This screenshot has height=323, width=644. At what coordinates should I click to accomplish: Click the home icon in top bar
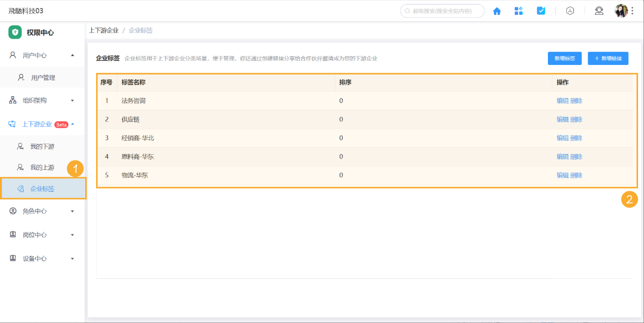(497, 11)
